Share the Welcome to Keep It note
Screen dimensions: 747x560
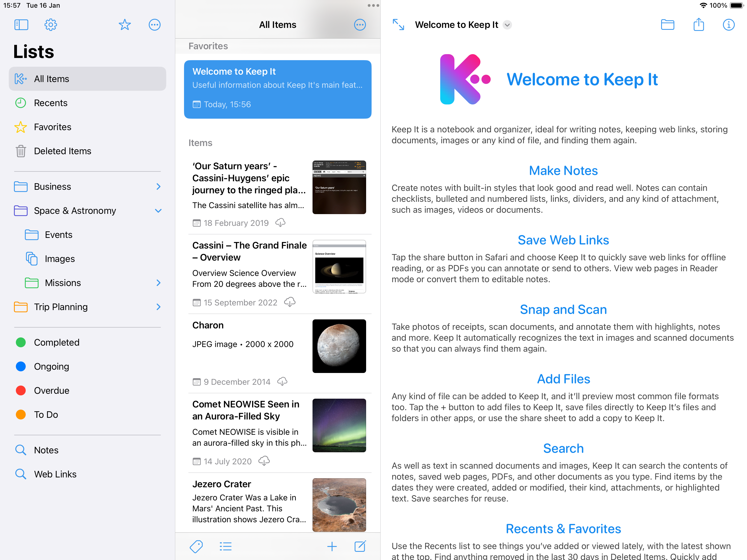[699, 24]
